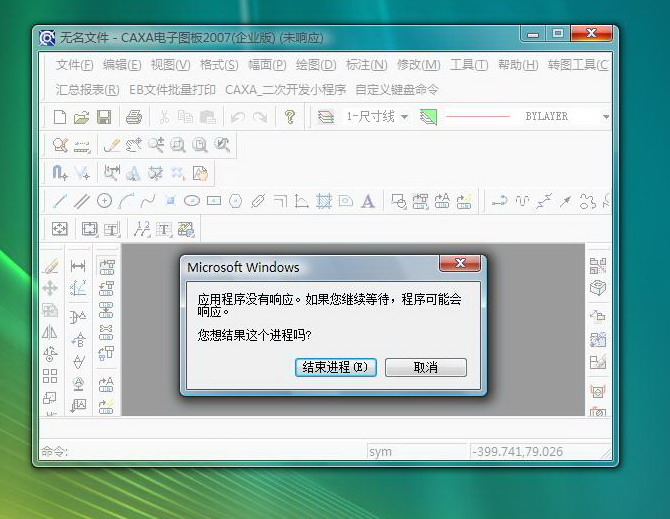Click the Undo arrow icon
Viewport: 670px width, 519px height.
coord(238,117)
